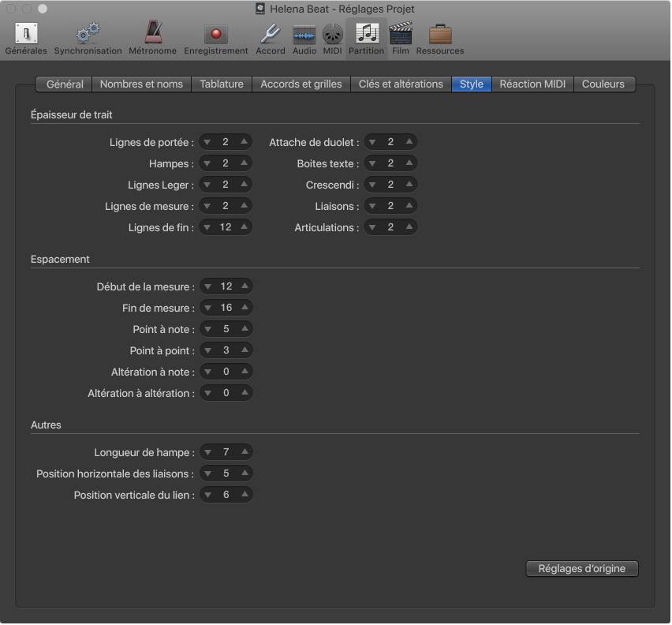Increase Altération à altération spacing

245,393
